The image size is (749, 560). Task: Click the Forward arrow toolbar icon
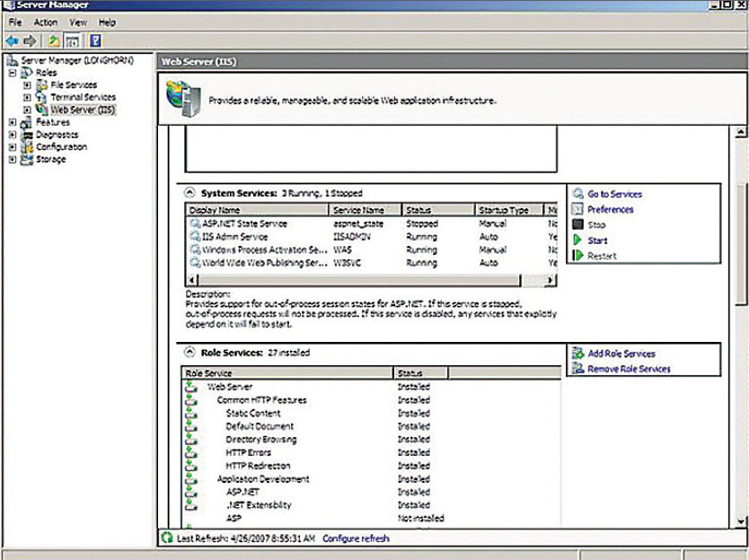[29, 41]
